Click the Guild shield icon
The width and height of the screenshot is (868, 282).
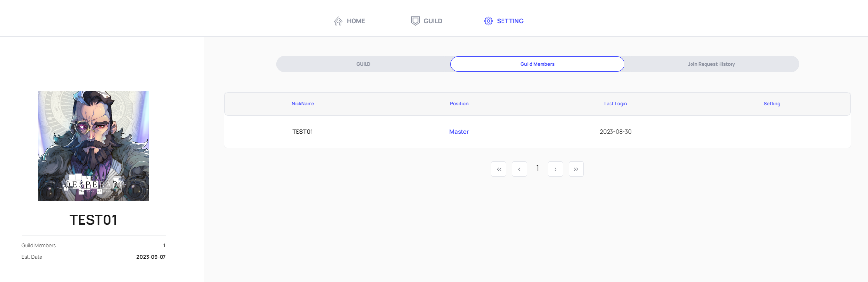point(415,21)
